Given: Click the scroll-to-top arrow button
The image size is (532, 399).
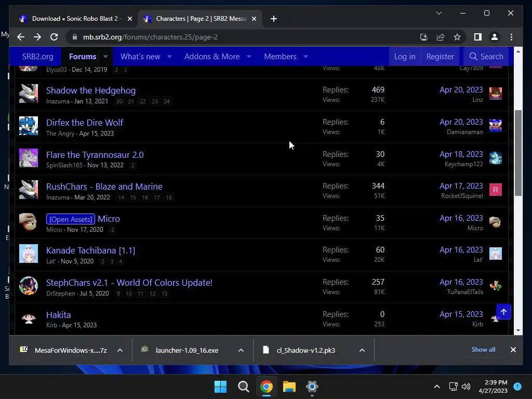Looking at the screenshot, I should pos(503,312).
